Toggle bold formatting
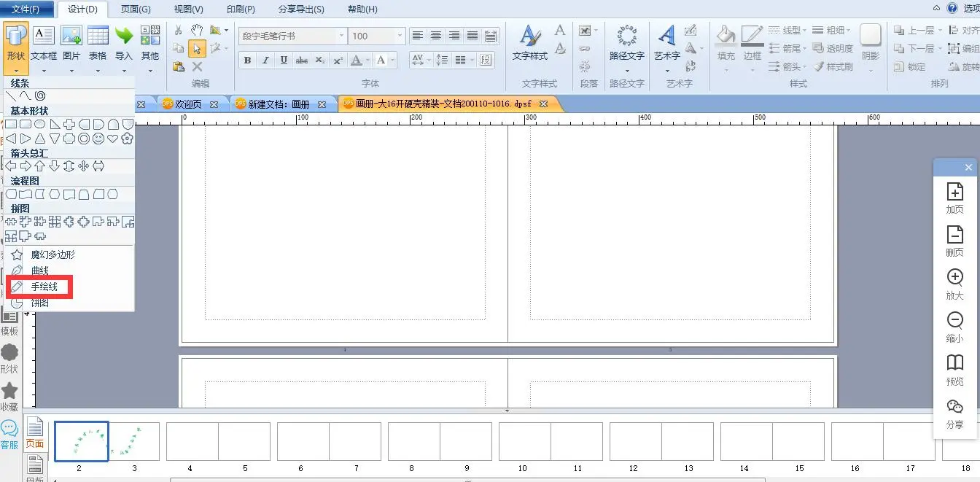 (248, 60)
